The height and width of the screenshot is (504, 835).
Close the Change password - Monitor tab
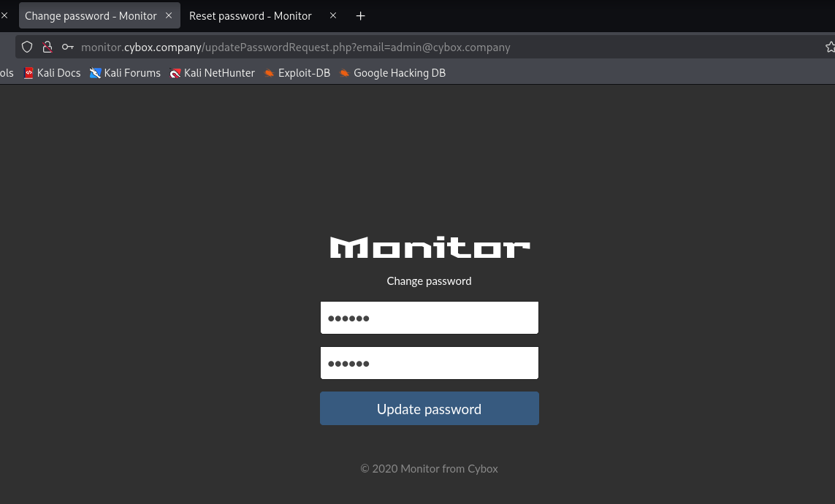(x=169, y=15)
